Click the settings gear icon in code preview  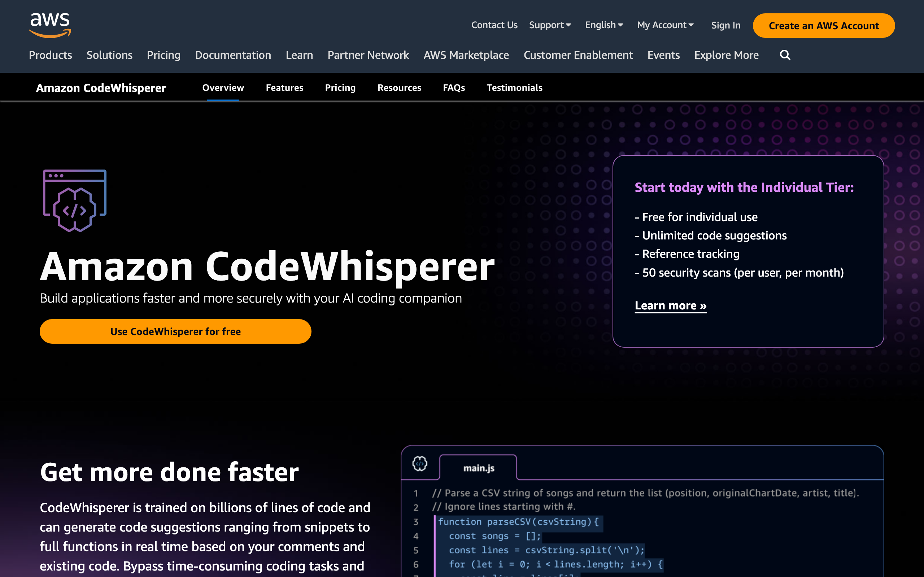click(x=420, y=464)
